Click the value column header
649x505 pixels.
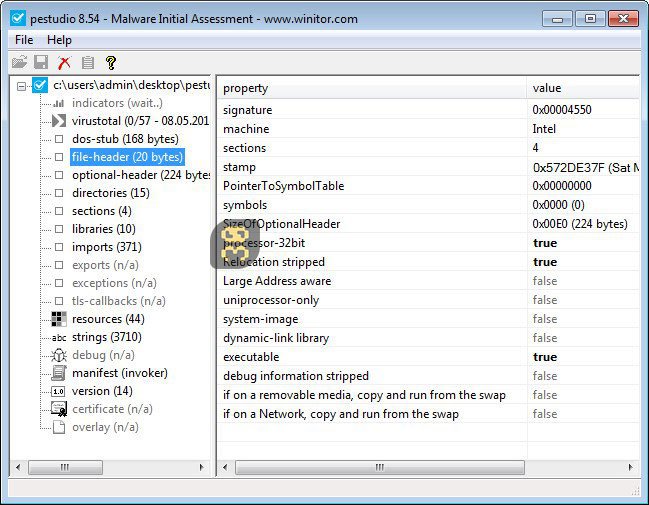583,88
